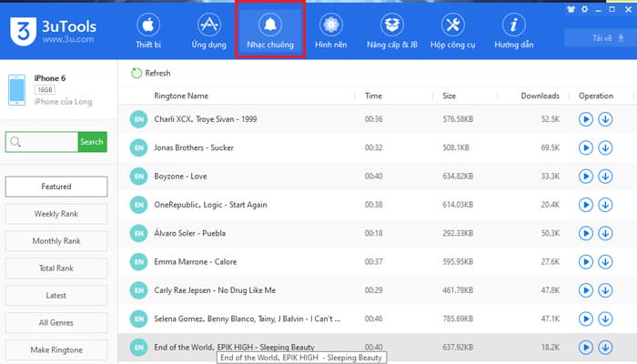
Task: Click EN badge beside Emma Marrone - Calore
Action: click(138, 262)
